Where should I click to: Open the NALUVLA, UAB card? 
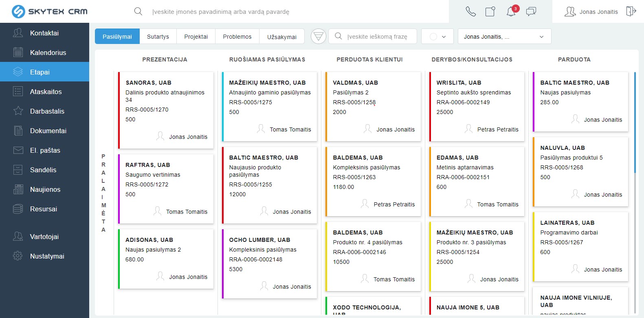pyautogui.click(x=580, y=172)
